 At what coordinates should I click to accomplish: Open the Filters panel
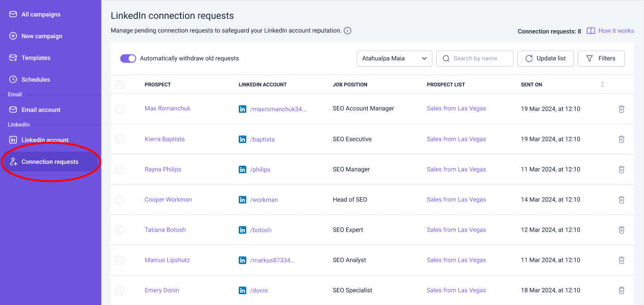[601, 59]
